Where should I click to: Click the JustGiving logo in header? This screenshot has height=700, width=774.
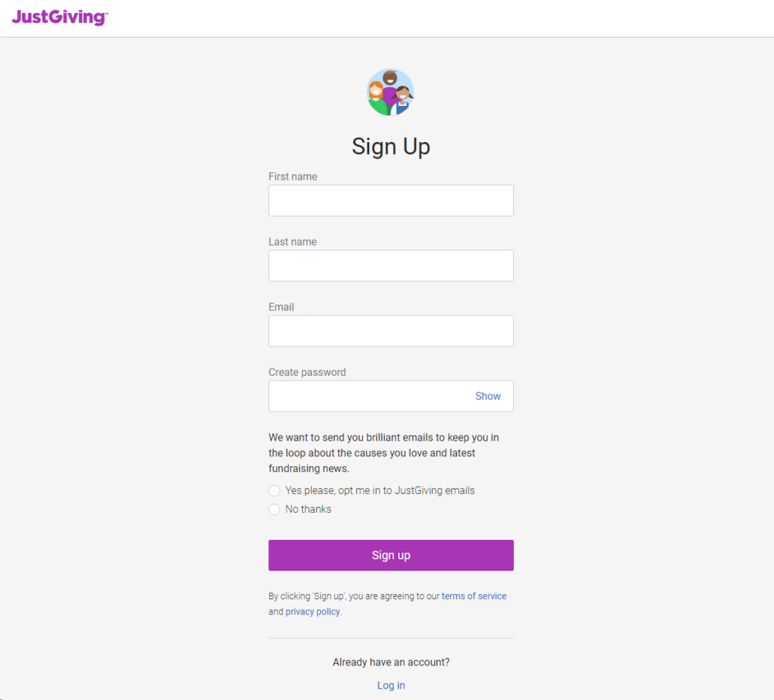click(x=59, y=17)
